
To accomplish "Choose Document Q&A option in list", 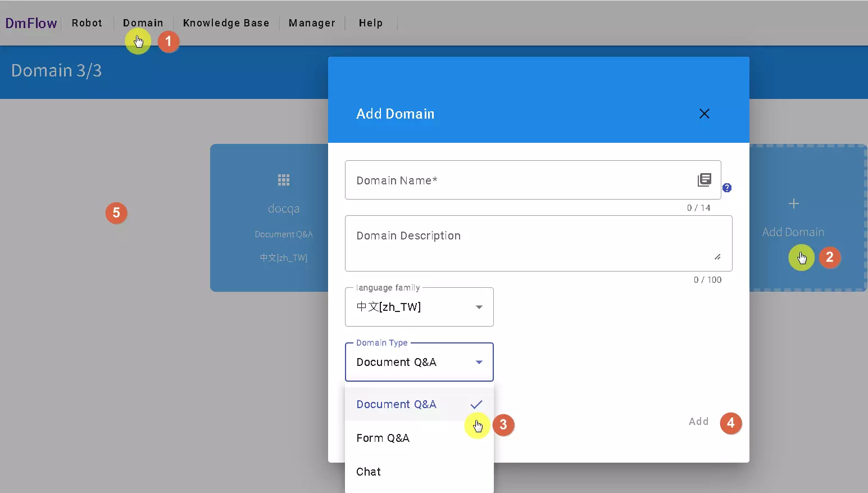I will pos(396,404).
